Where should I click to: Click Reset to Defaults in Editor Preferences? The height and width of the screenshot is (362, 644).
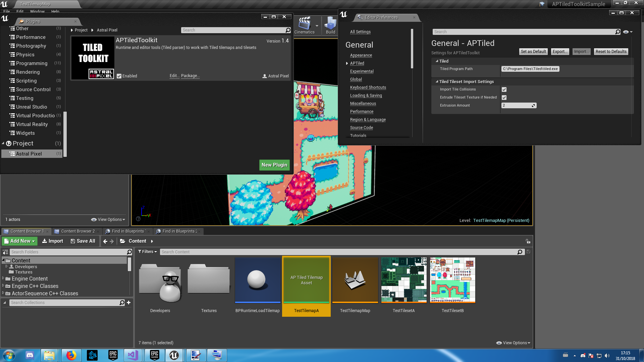click(610, 51)
